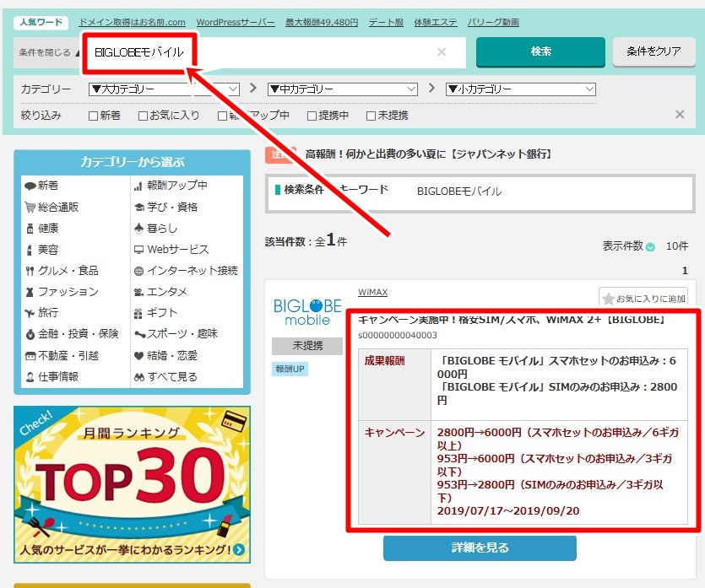Open the 小カテゴリー dropdown

coord(520,89)
